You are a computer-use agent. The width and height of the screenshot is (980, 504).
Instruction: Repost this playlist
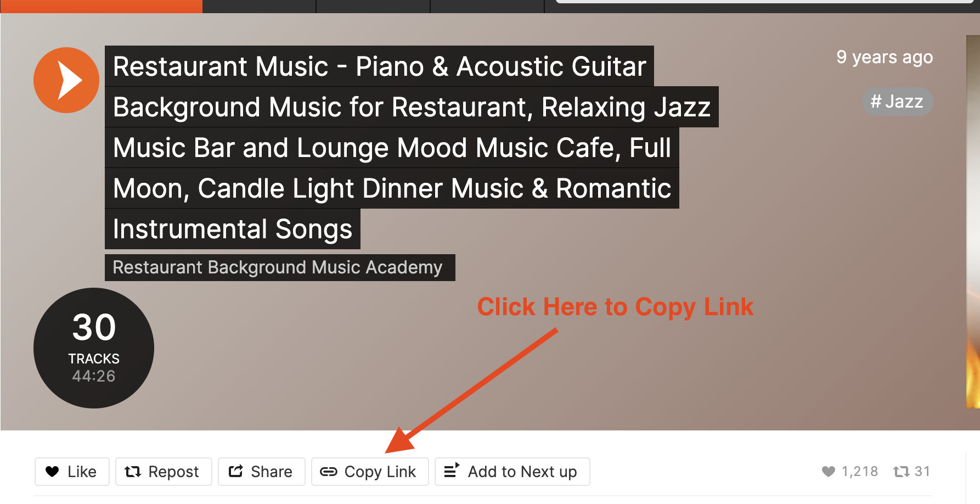164,472
